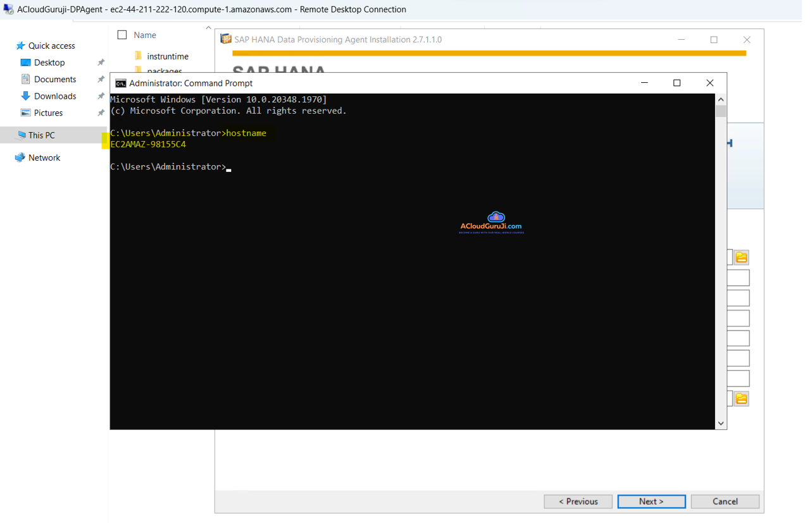The height and width of the screenshot is (523, 812).
Task: Click the upper folder browse icon
Action: (x=741, y=257)
